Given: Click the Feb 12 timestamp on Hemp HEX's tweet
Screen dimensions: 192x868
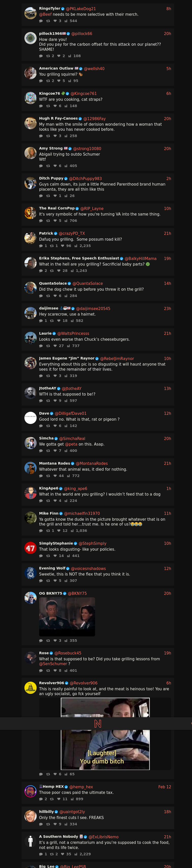Looking at the screenshot, I should point(164,787).
